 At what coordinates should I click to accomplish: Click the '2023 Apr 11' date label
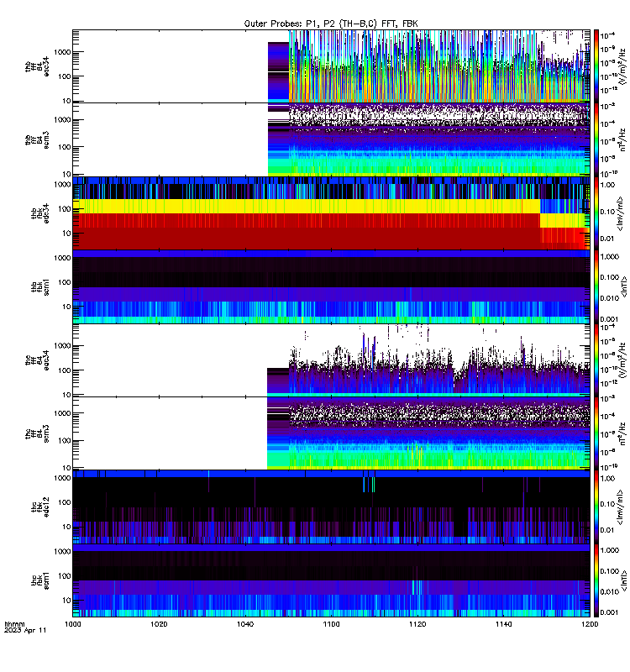pos(25,631)
